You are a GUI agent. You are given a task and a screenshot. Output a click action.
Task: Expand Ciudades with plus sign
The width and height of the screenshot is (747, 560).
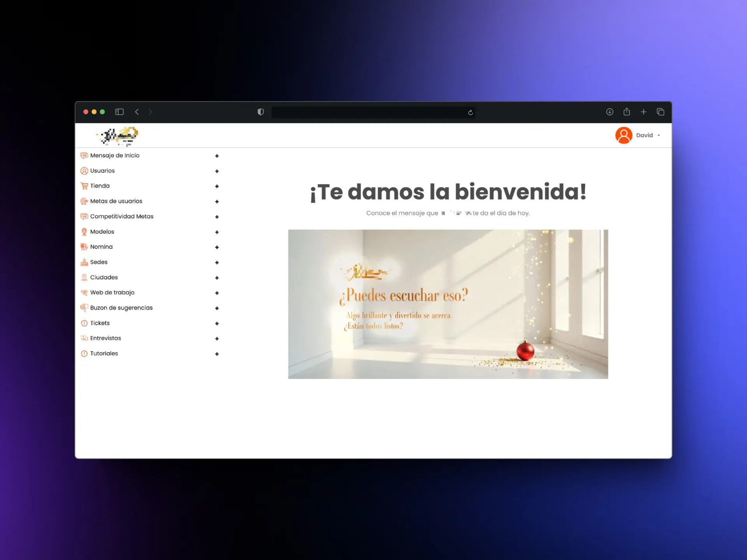(217, 278)
